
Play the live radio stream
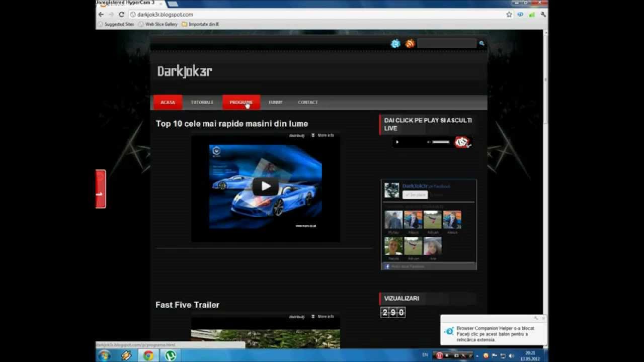pyautogui.click(x=397, y=142)
